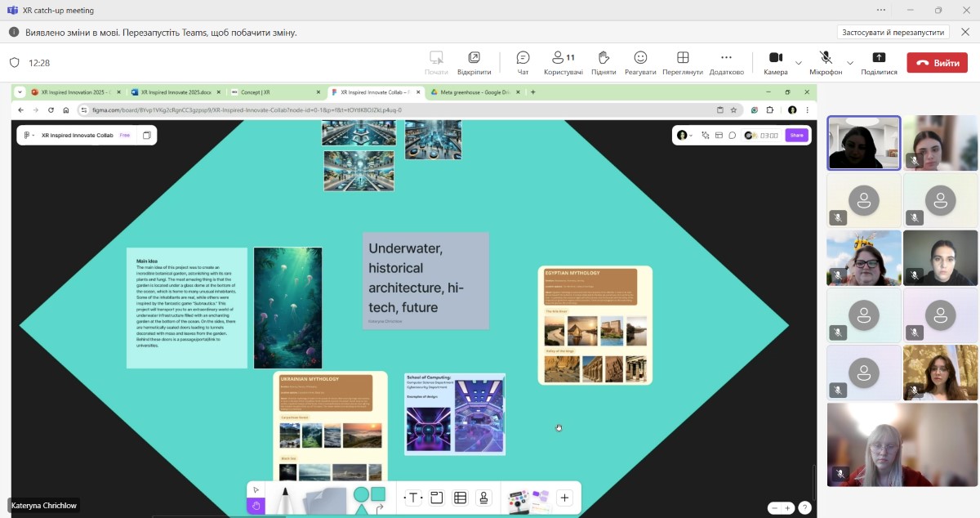Select the School of Computing card

pyautogui.click(x=455, y=413)
